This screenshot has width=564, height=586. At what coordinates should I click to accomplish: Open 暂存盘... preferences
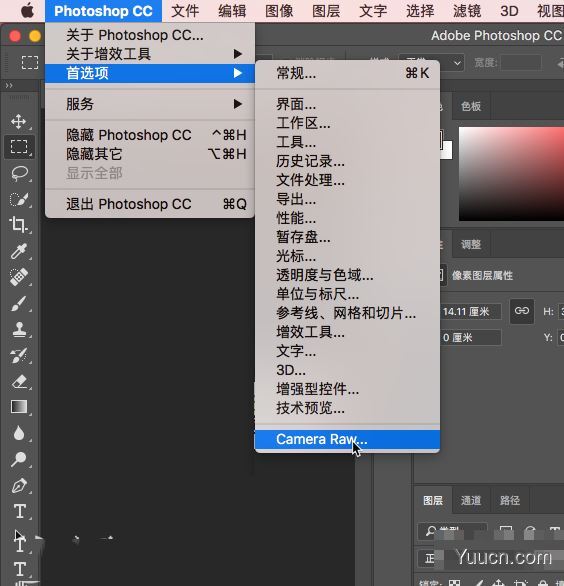coord(347,237)
